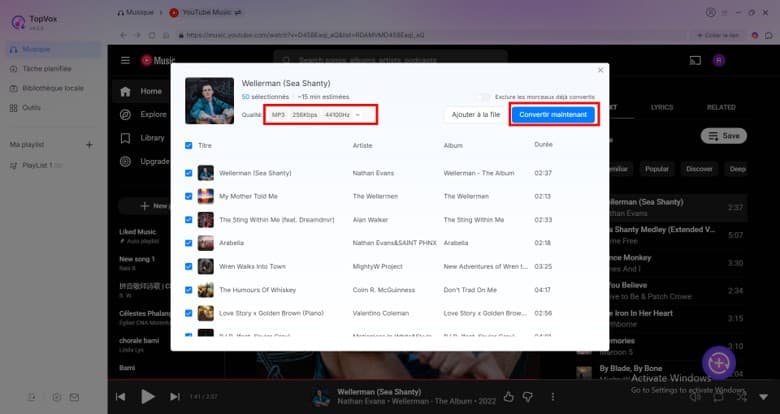The height and width of the screenshot is (414, 780).
Task: Uncheck The Sting Within Me checkbox
Action: (189, 220)
